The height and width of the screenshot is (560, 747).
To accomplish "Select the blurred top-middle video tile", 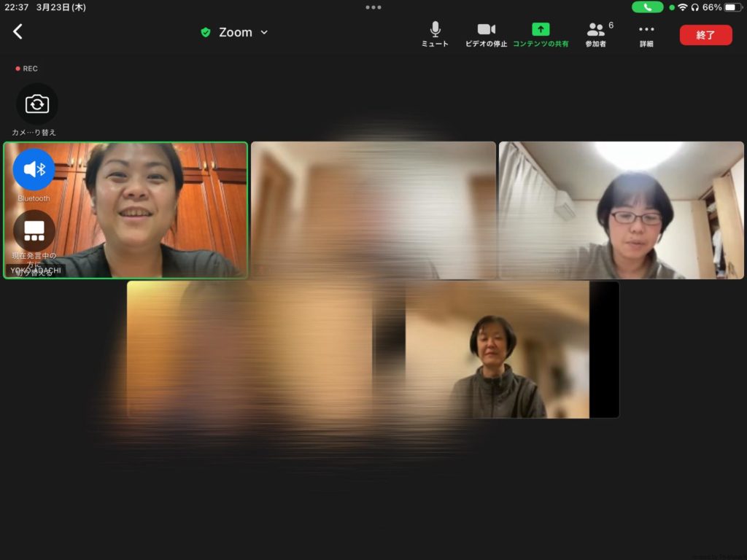I will point(373,210).
